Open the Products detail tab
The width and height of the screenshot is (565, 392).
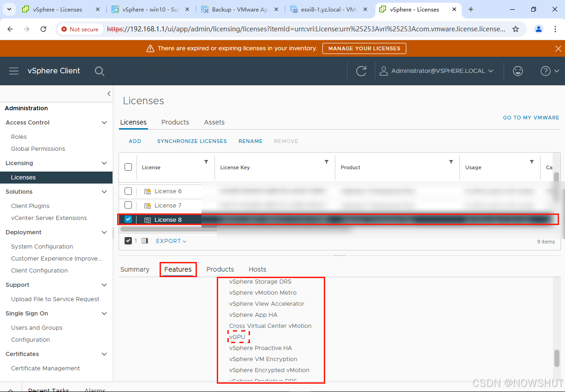coord(220,269)
